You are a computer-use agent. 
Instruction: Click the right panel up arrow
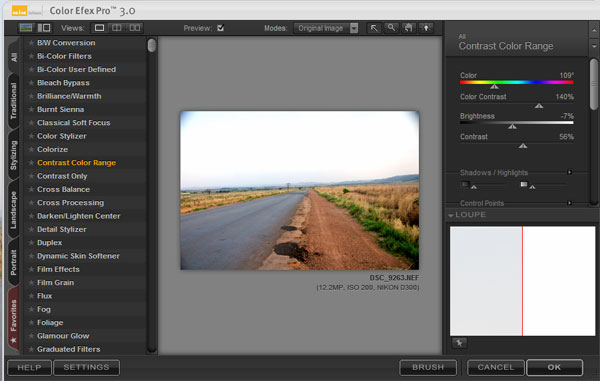(594, 30)
